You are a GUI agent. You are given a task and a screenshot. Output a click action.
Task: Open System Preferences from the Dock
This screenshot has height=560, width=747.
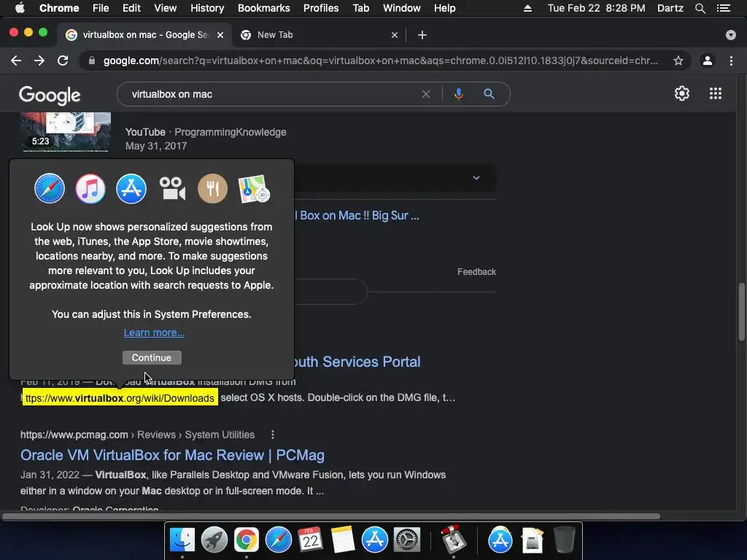(406, 540)
